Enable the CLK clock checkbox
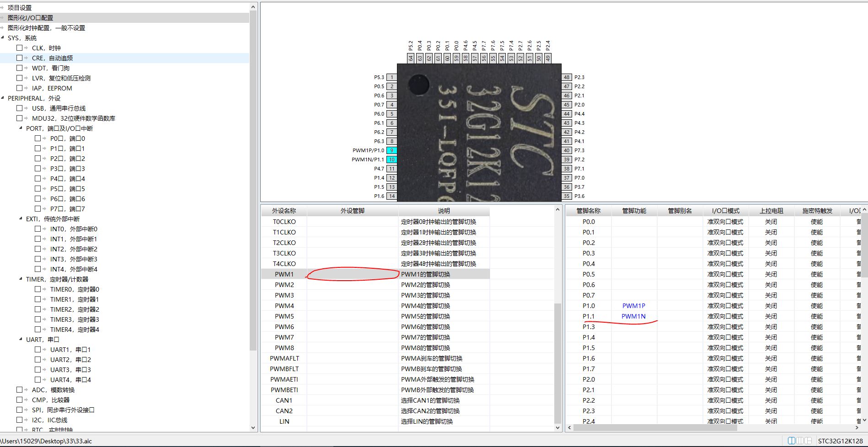868x447 pixels. pos(20,48)
